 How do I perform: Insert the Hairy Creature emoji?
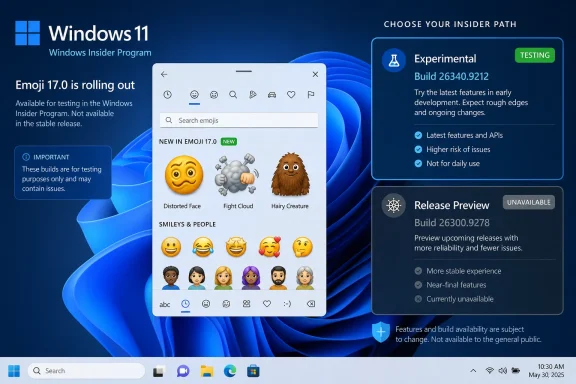(290, 175)
